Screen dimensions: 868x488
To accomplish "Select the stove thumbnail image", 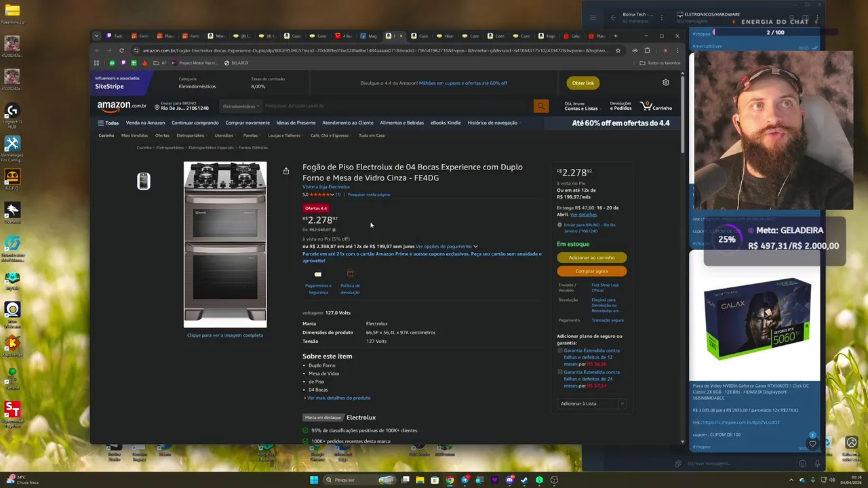I will 143,181.
